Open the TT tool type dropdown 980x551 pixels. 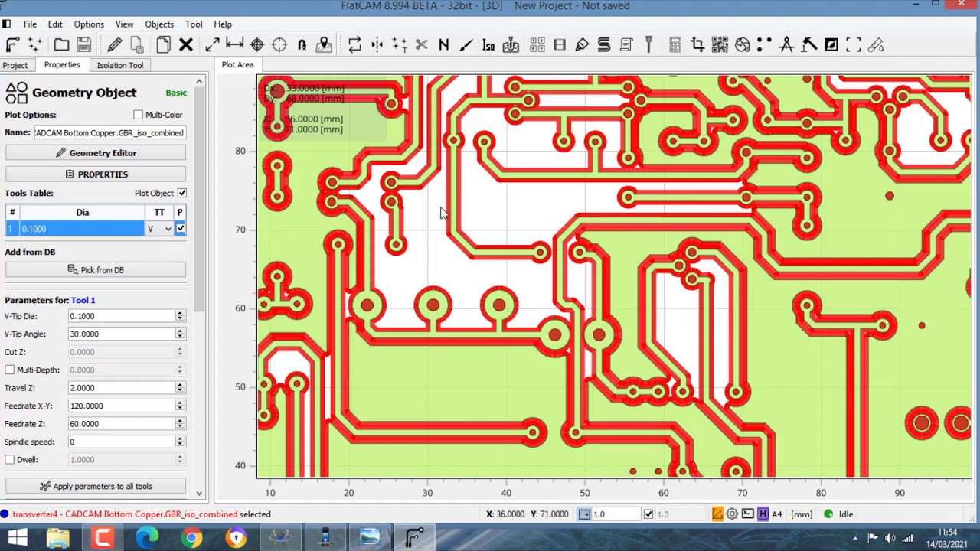pyautogui.click(x=159, y=228)
